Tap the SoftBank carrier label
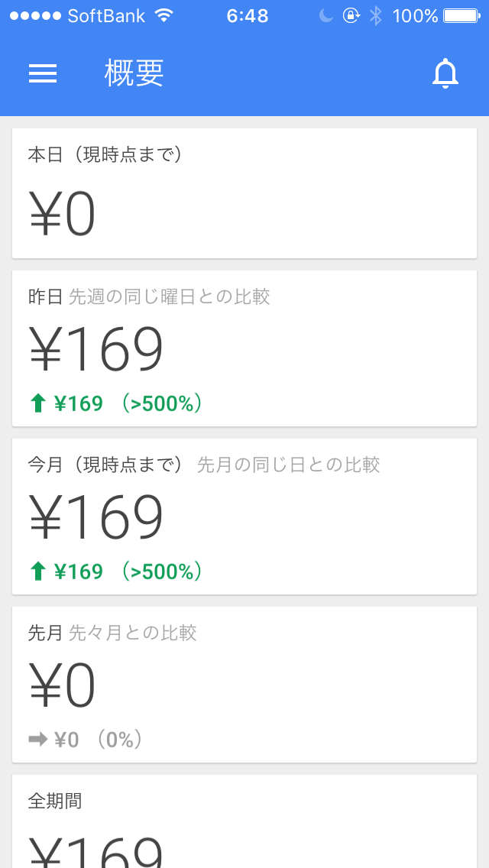Image resolution: width=489 pixels, height=868 pixels. [106, 16]
